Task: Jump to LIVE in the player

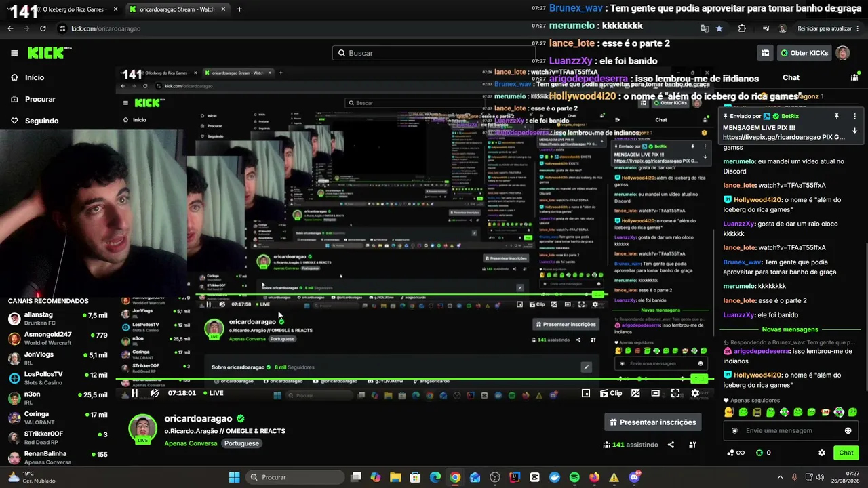Action: (x=213, y=393)
